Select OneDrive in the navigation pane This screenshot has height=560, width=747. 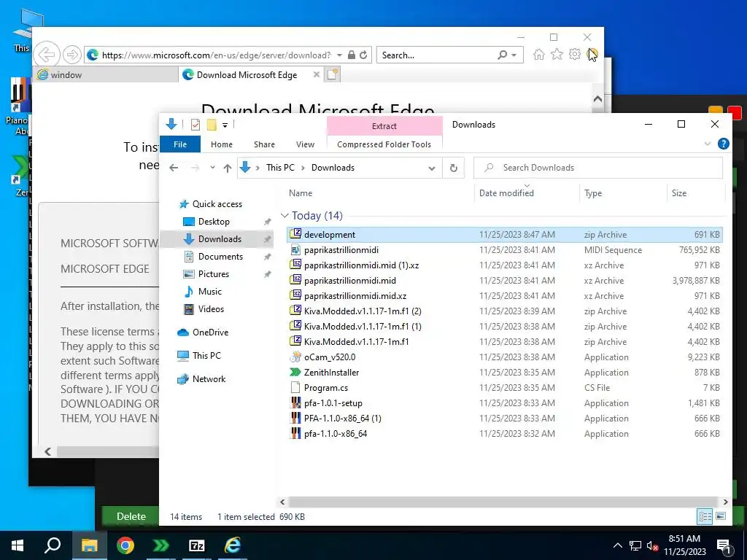coord(210,332)
